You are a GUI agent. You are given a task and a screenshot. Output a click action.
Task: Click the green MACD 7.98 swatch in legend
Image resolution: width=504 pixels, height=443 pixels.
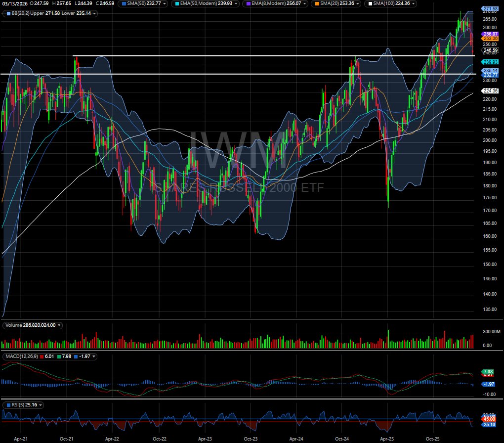coord(58,356)
